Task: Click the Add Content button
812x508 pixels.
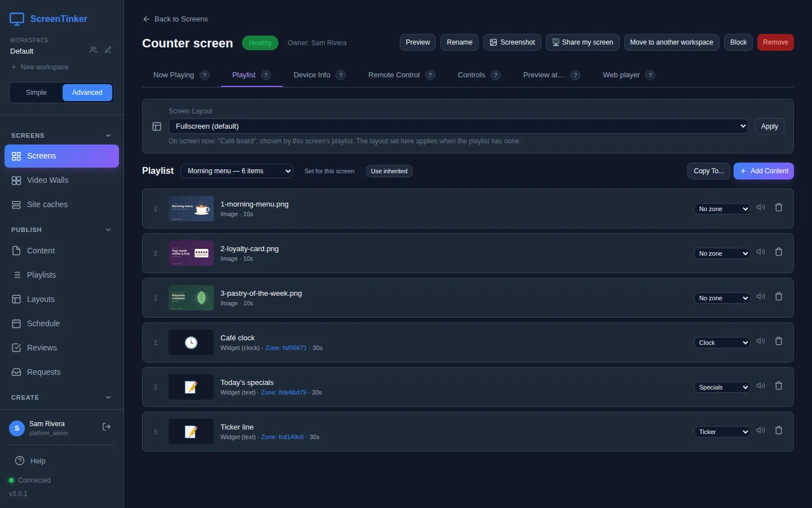Action: (764, 171)
